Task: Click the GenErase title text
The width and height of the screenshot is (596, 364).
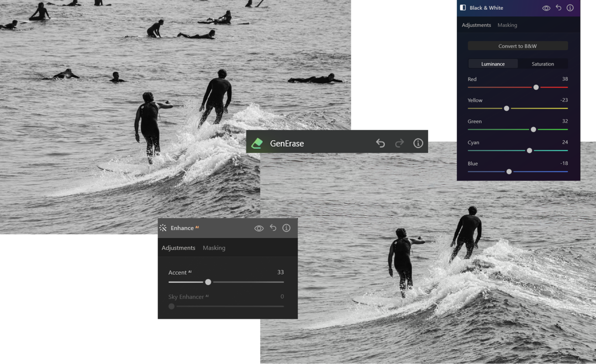Action: coord(287,144)
